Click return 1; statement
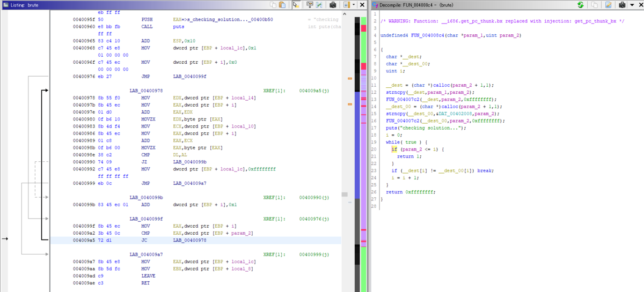The height and width of the screenshot is (292, 644). point(409,156)
